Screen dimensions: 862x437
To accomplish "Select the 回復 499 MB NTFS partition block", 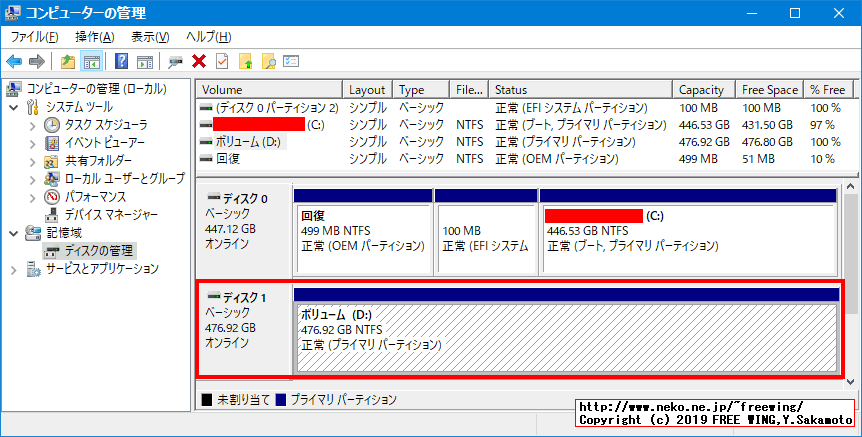I will [363, 233].
